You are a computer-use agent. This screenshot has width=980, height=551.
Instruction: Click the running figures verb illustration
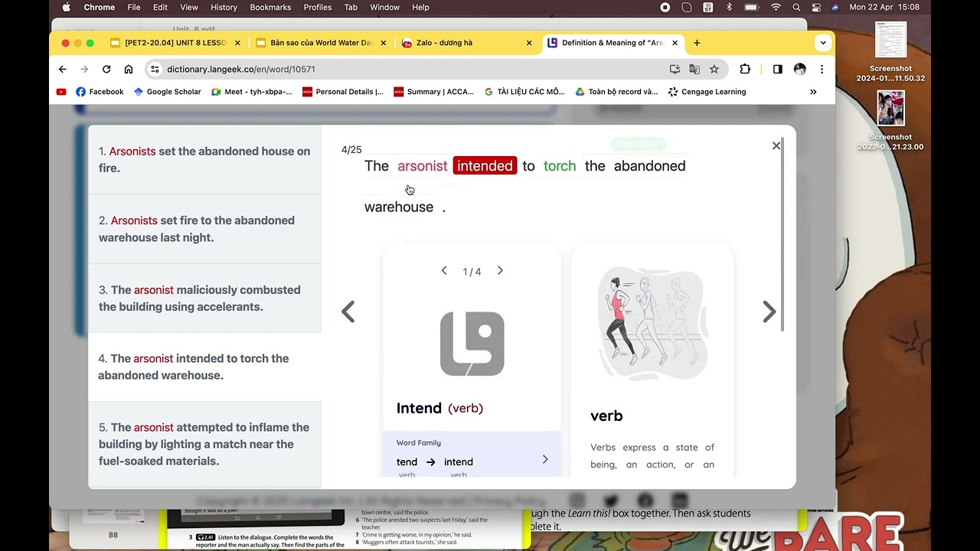(x=652, y=324)
